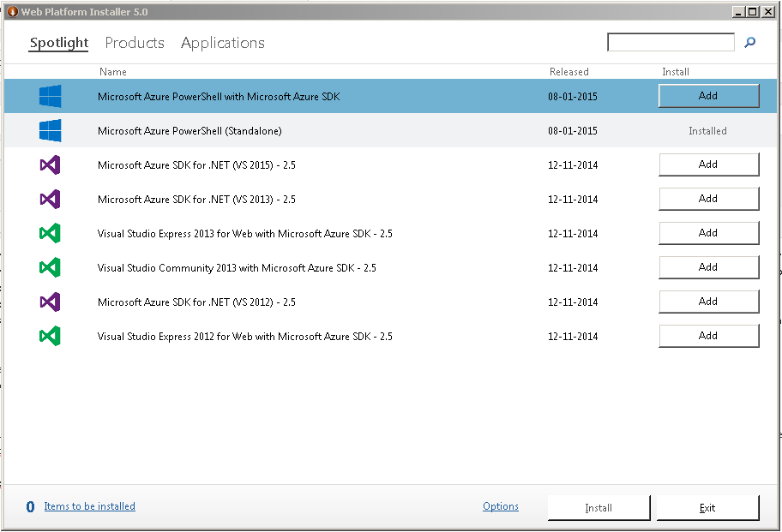Click the Windows icon for Azure PowerShell with SDK
782x532 pixels.
point(51,97)
